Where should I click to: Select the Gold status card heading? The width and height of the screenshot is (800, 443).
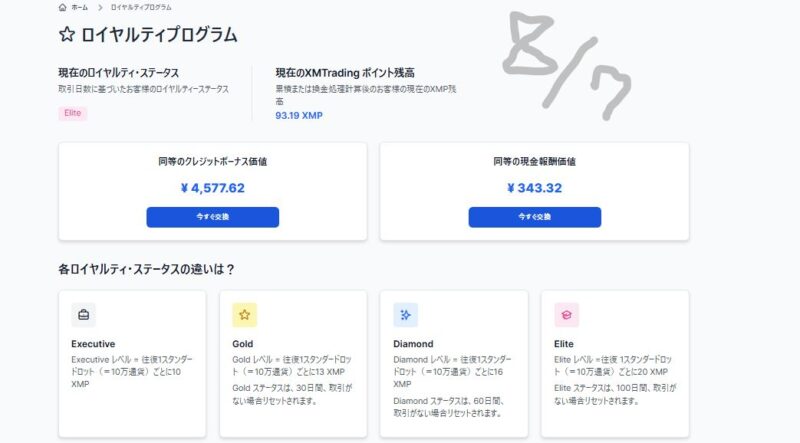point(242,344)
